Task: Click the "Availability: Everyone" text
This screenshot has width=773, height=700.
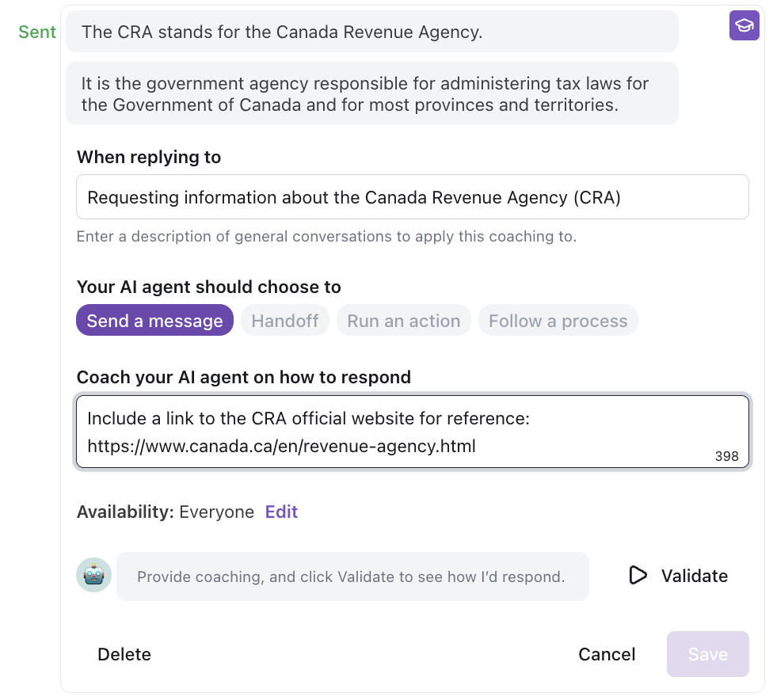Action: coord(165,512)
